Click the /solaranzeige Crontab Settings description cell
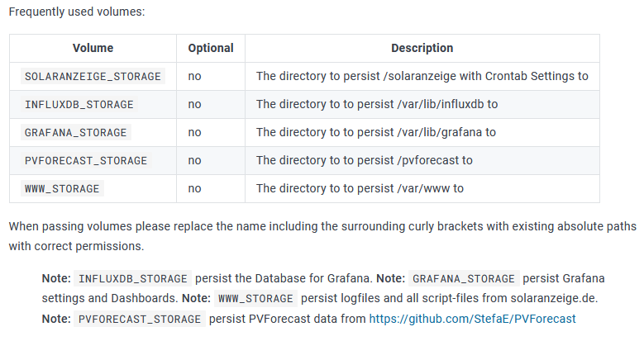 422,76
